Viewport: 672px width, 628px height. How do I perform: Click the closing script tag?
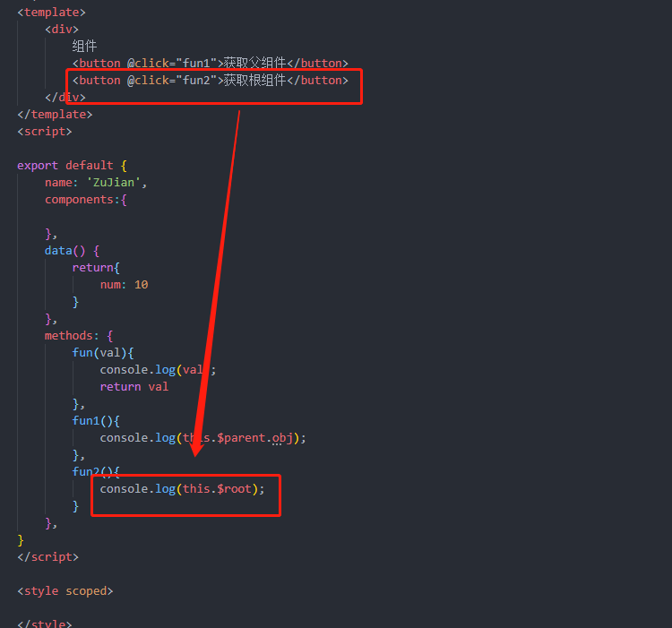tap(48, 557)
